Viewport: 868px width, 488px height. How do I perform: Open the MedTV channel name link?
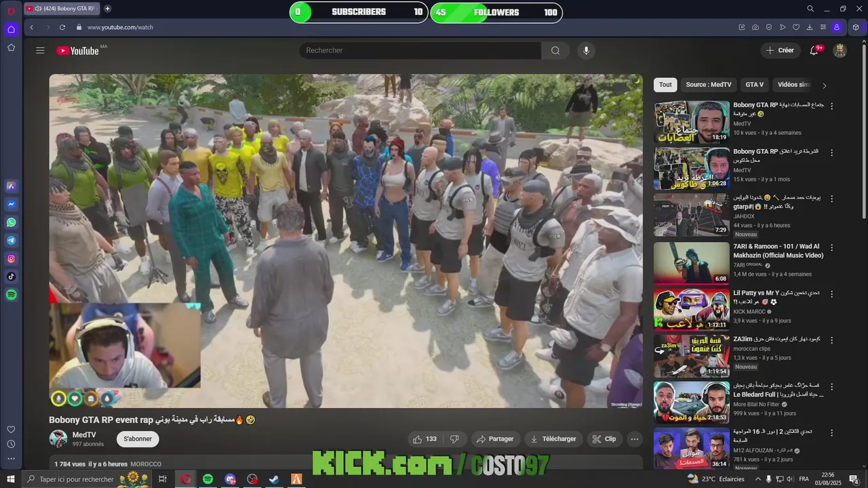[84, 435]
